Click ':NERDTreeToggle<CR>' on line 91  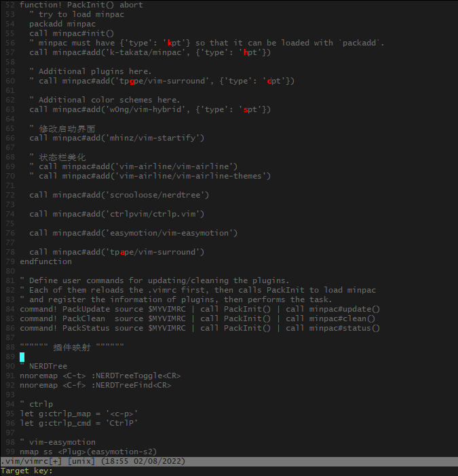pos(136,376)
